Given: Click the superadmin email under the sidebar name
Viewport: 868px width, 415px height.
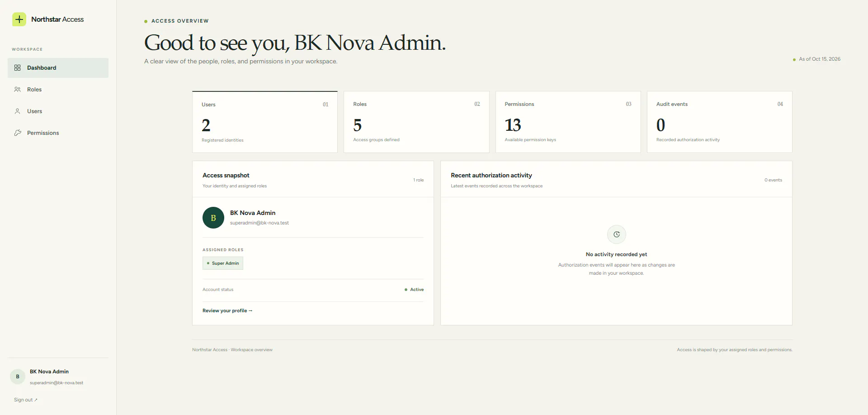Looking at the screenshot, I should [57, 383].
